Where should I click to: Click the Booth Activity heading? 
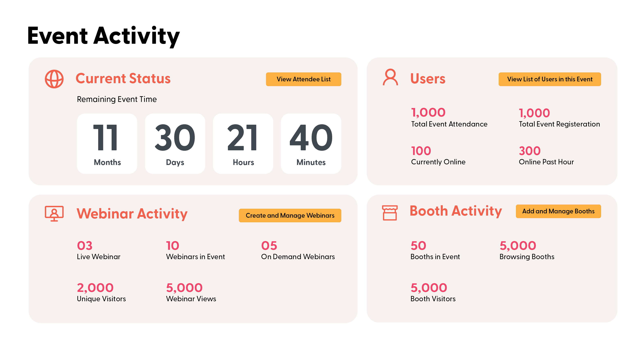(x=456, y=211)
